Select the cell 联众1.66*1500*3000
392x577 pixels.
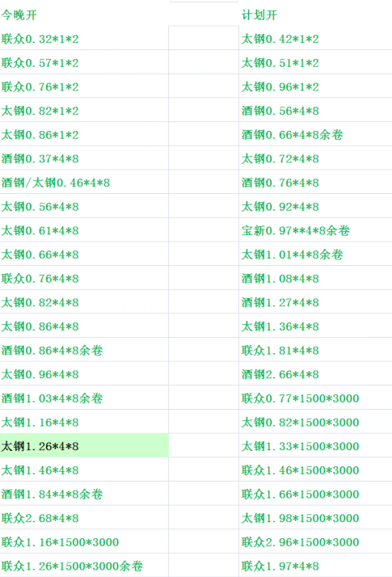tap(315, 494)
